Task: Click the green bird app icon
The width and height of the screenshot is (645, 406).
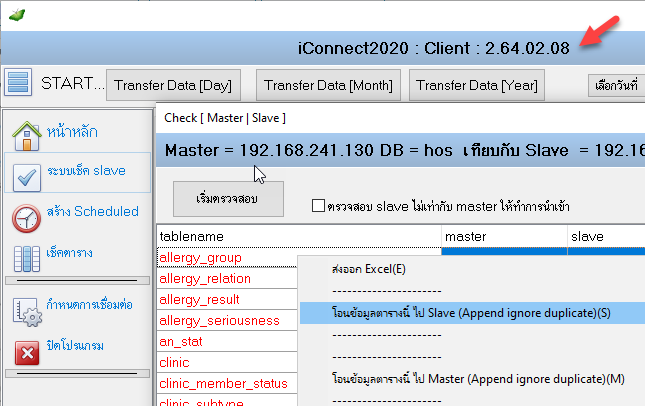Action: click(x=17, y=15)
